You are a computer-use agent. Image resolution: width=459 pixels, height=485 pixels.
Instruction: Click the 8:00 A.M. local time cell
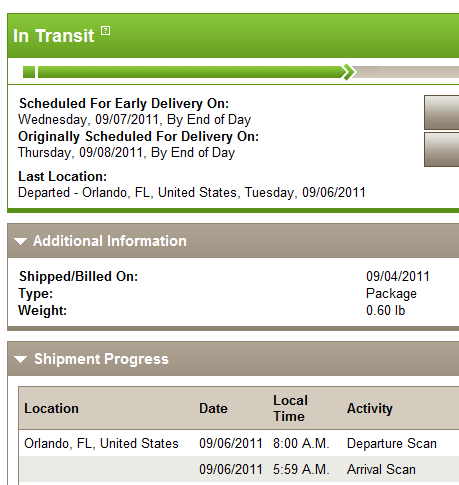tap(301, 444)
